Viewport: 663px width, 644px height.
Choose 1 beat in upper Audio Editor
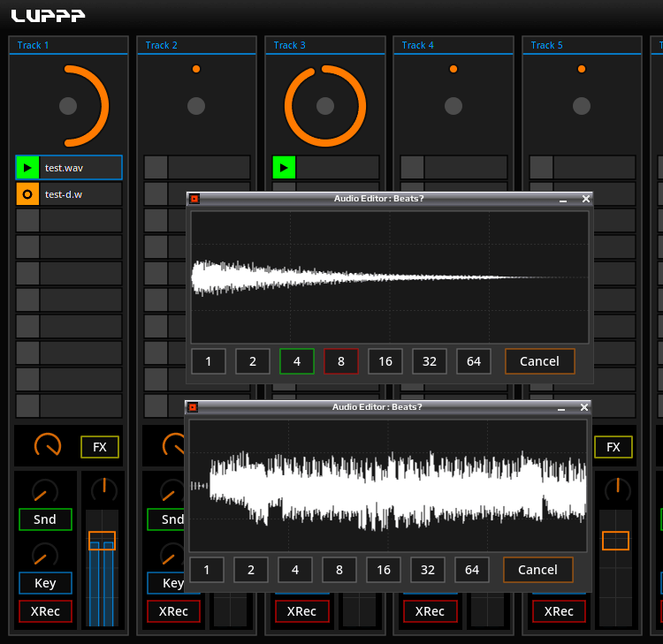[209, 361]
